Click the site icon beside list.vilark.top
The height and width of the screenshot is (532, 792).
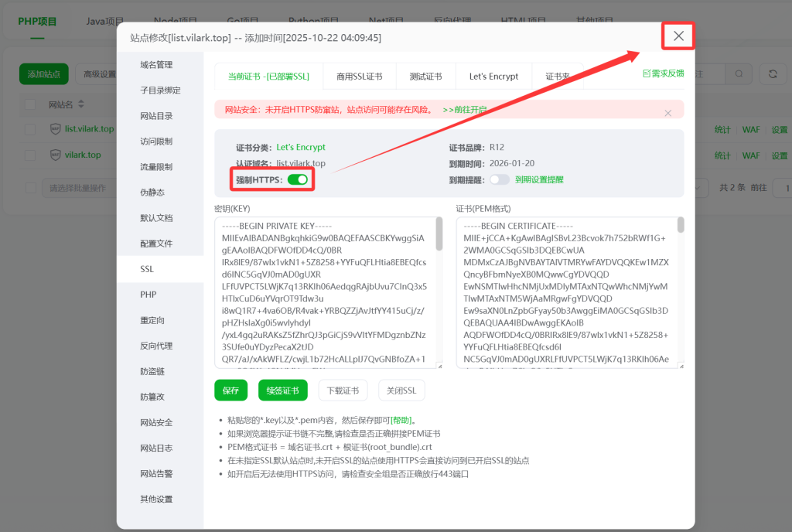click(55, 129)
